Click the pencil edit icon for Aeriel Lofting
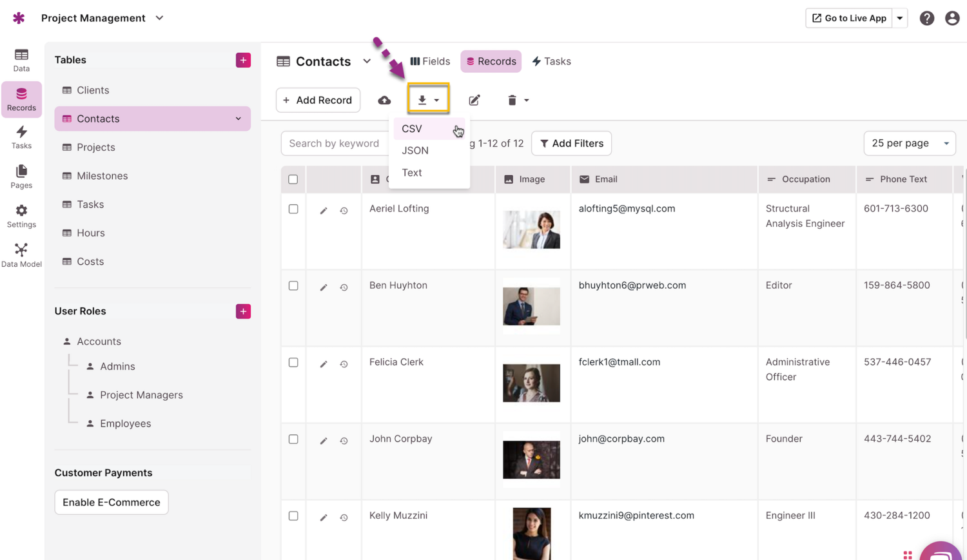Viewport: 967px width, 560px height. pyautogui.click(x=324, y=211)
